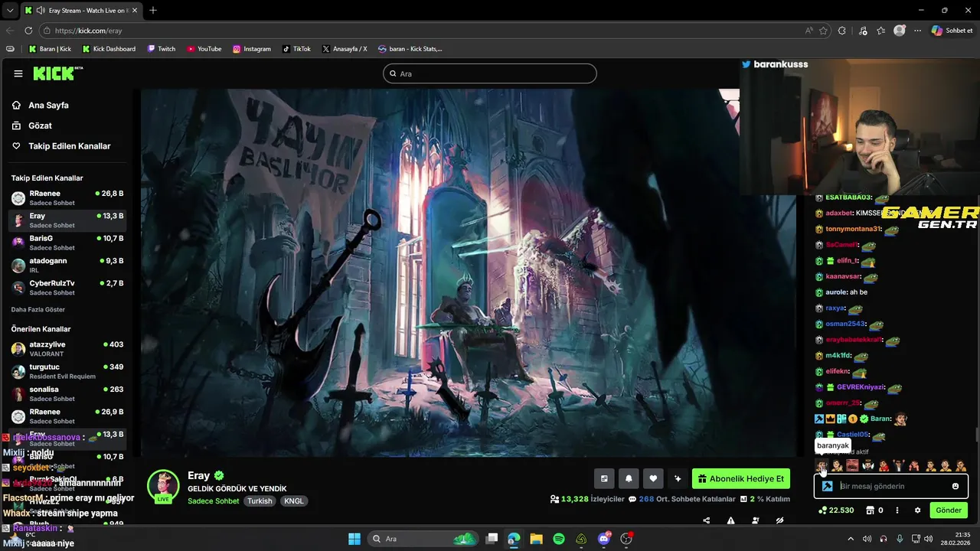Open the browser profile avatar
This screenshot has width=980, height=551.
(x=900, y=31)
